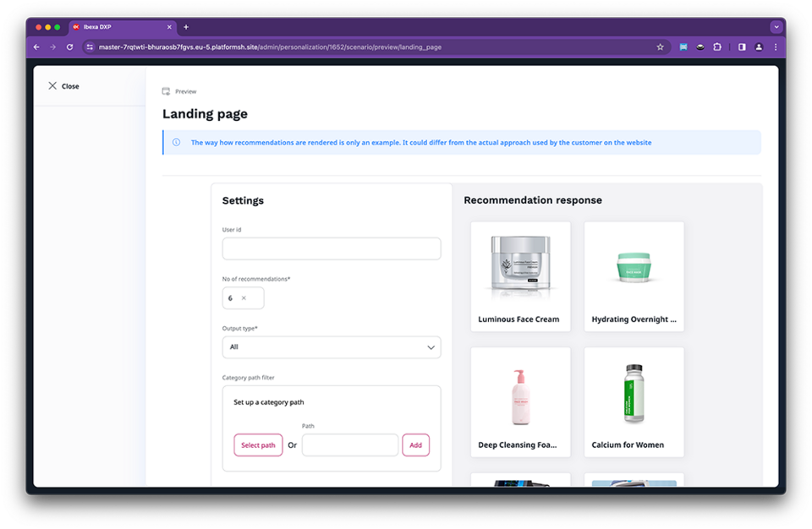Reload the page with the refresh icon
The image size is (812, 529).
69,47
